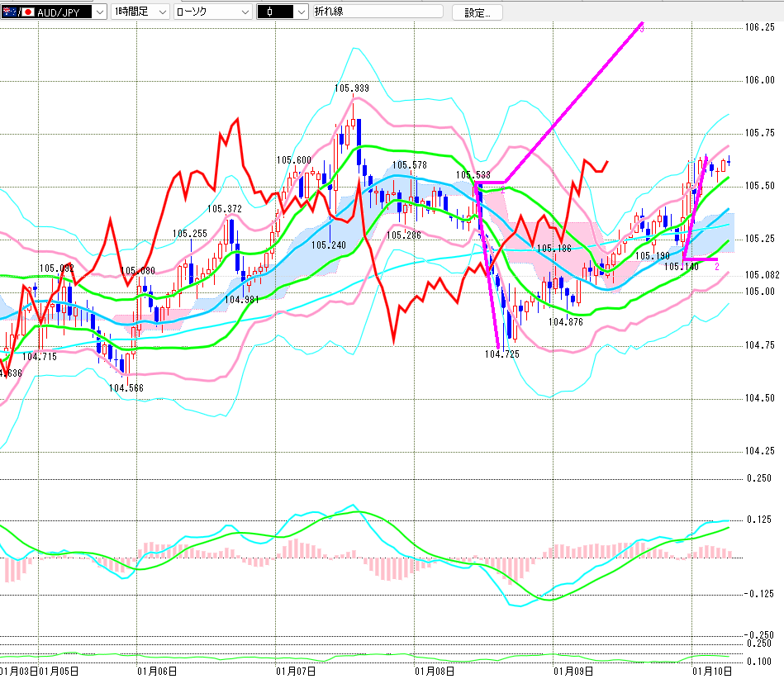The image size is (784, 679).
Task: Click the 105.578 price label
Action: [x=409, y=165]
